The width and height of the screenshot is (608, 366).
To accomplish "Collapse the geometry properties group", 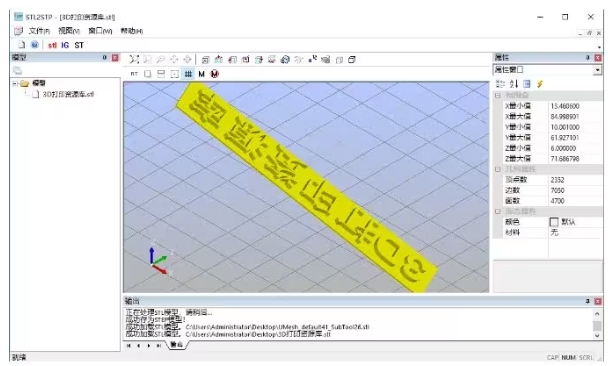I will point(498,169).
